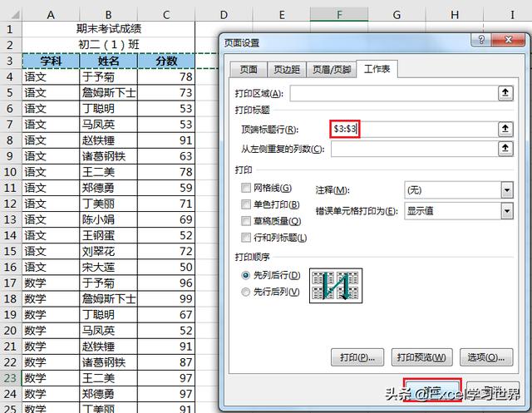532x413 pixels.
Task: Select the 先列后行 radio button
Action: [x=246, y=275]
